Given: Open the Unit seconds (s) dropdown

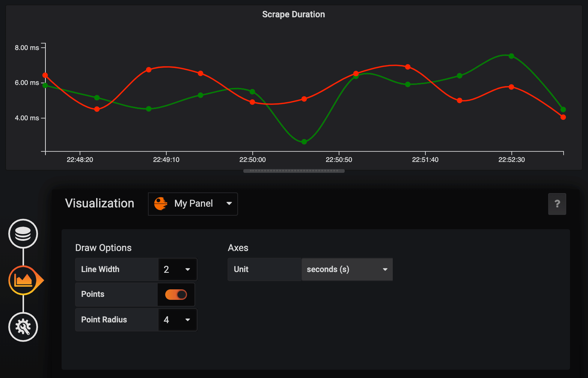Looking at the screenshot, I should tap(347, 269).
